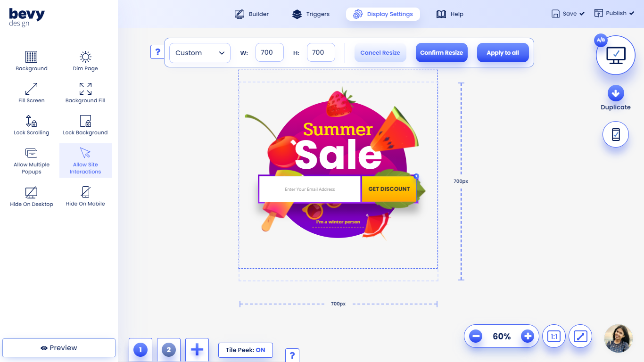Screen dimensions: 644x362
Task: Switch to mobile device view icon
Action: click(x=616, y=134)
